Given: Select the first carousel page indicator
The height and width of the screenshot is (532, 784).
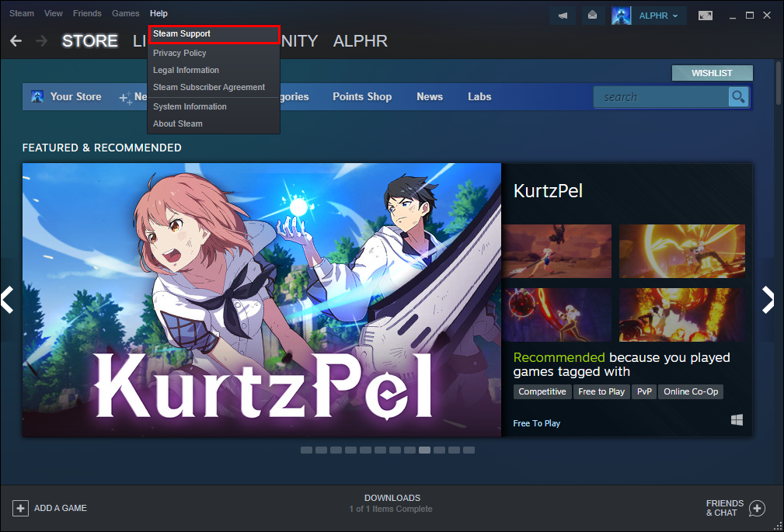Looking at the screenshot, I should [306, 450].
